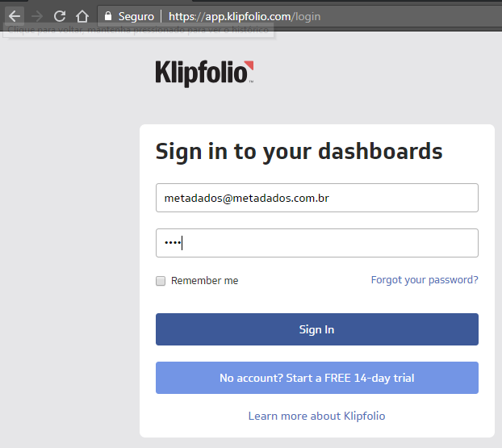Click the Klipfolio logo wordmark
The width and height of the screenshot is (502, 448).
200,73
